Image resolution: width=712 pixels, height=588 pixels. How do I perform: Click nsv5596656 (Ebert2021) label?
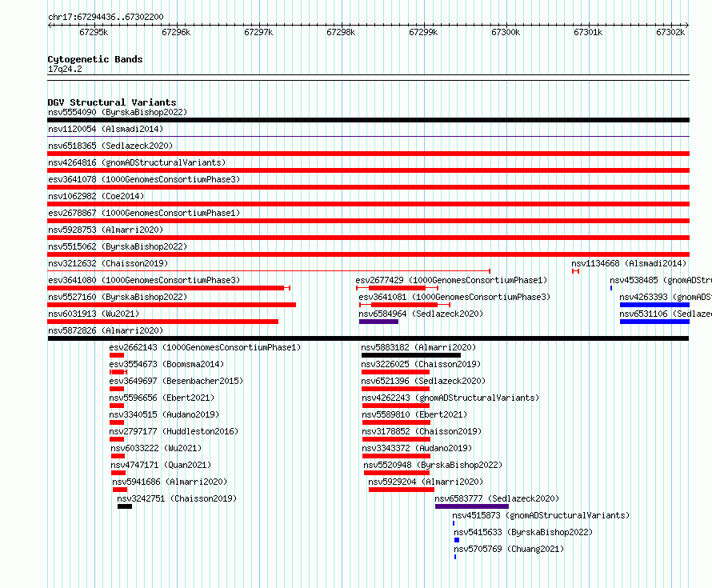point(162,398)
